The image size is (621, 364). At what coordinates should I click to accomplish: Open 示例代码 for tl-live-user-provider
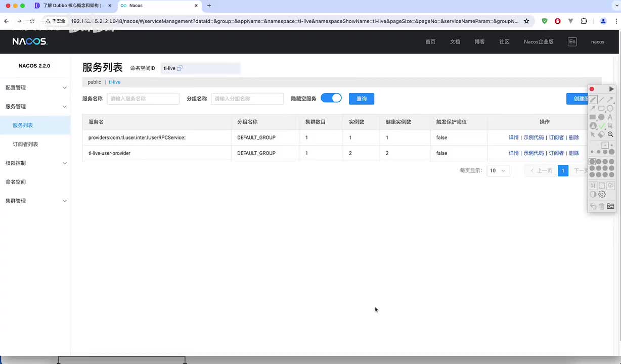click(534, 153)
